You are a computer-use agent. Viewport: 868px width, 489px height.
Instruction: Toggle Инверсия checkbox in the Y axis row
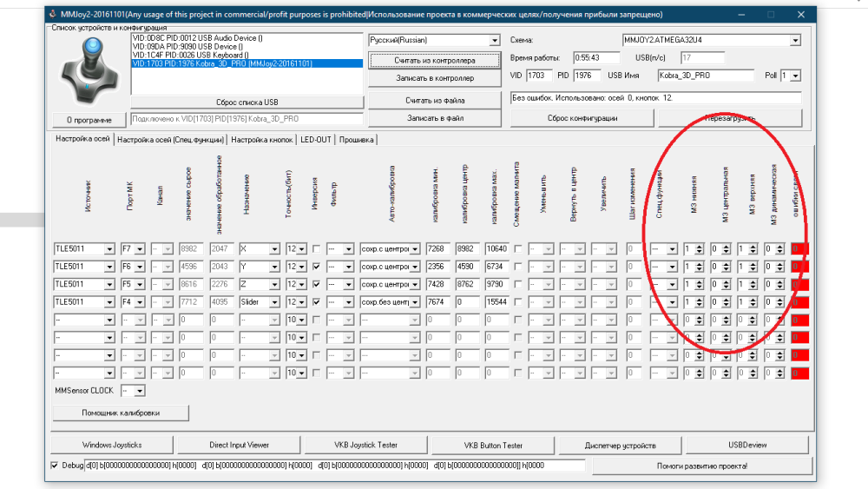tap(316, 267)
